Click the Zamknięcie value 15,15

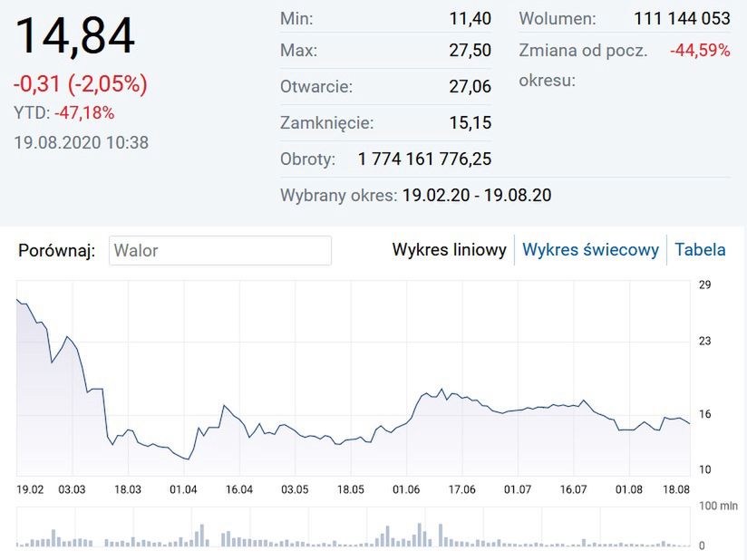(x=470, y=123)
